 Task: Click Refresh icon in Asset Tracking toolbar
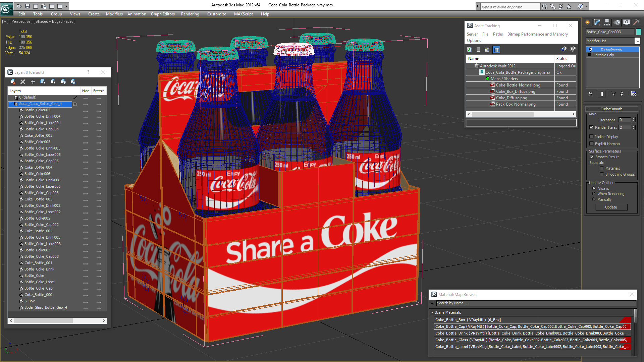click(x=469, y=50)
